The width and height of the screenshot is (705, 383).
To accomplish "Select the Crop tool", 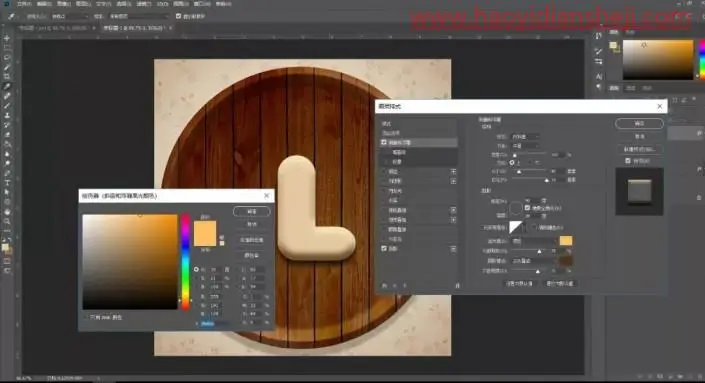I will (x=7, y=76).
